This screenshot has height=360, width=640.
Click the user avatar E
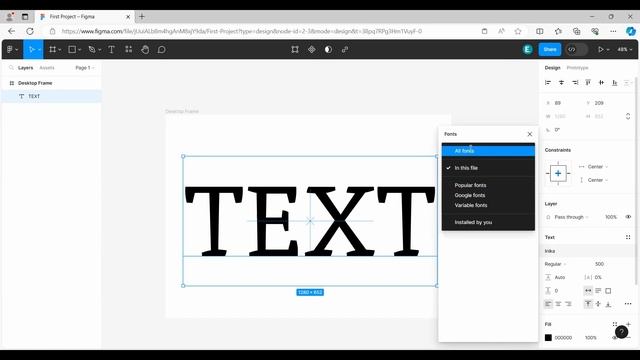(527, 49)
